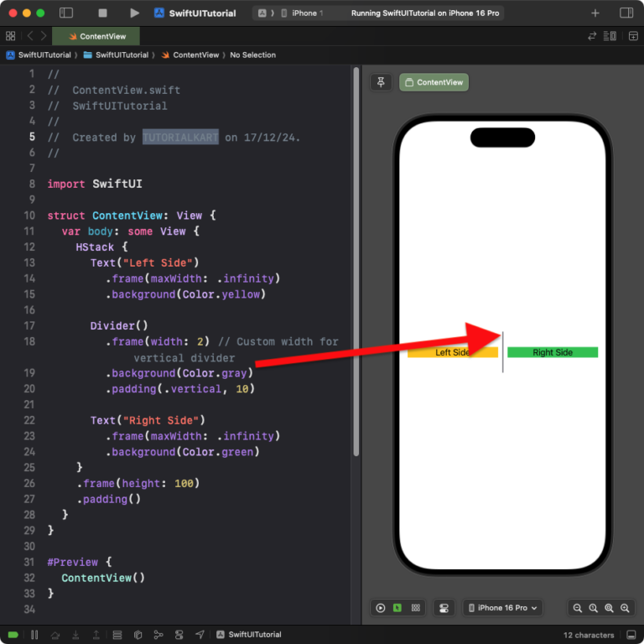The width and height of the screenshot is (644, 644).
Task: Step out in the debug bar
Action: point(96,635)
